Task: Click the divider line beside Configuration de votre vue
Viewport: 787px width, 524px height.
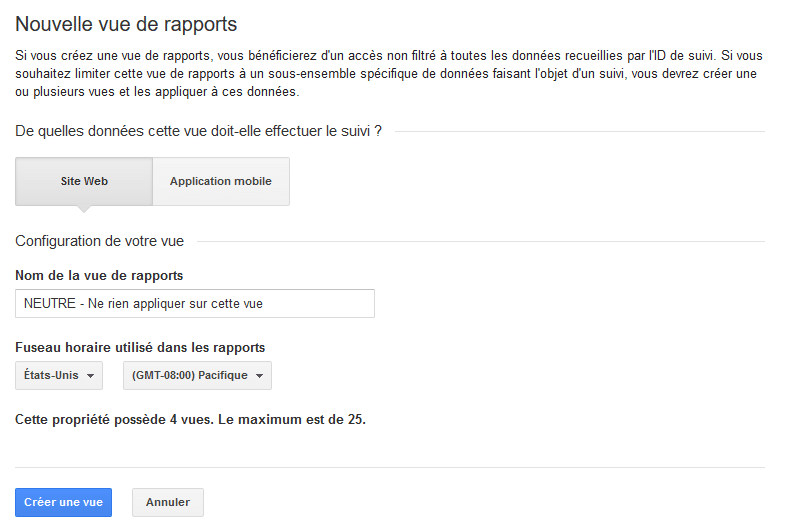Action: (481, 241)
